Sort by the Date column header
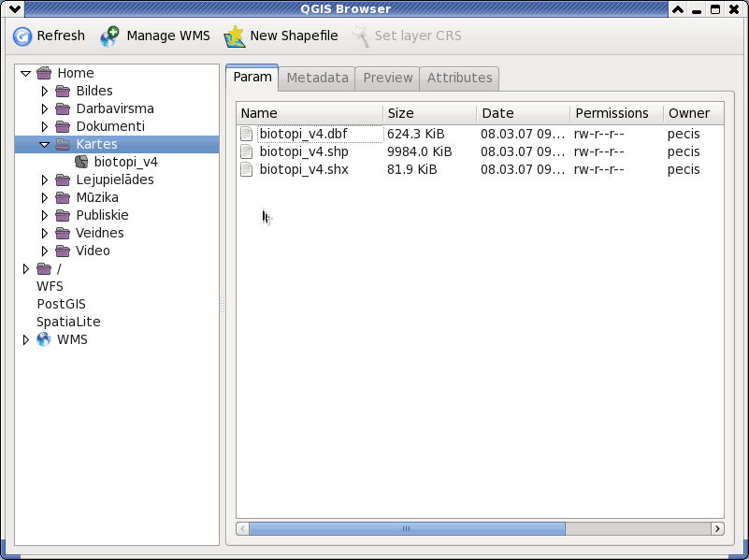The height and width of the screenshot is (560, 749). coord(524,113)
